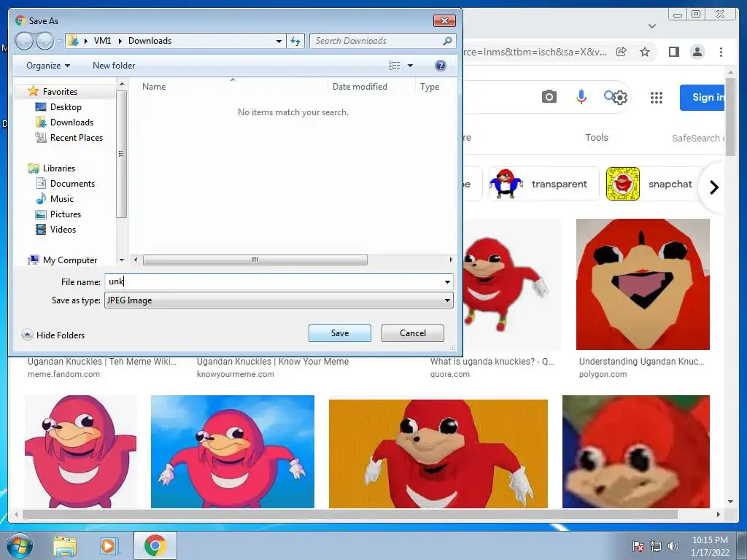Click the New folder button

point(114,66)
